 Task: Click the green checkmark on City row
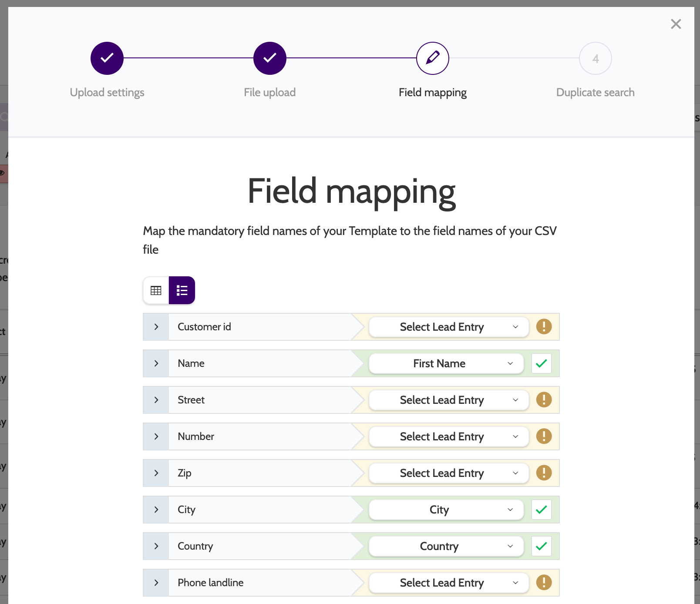point(541,510)
